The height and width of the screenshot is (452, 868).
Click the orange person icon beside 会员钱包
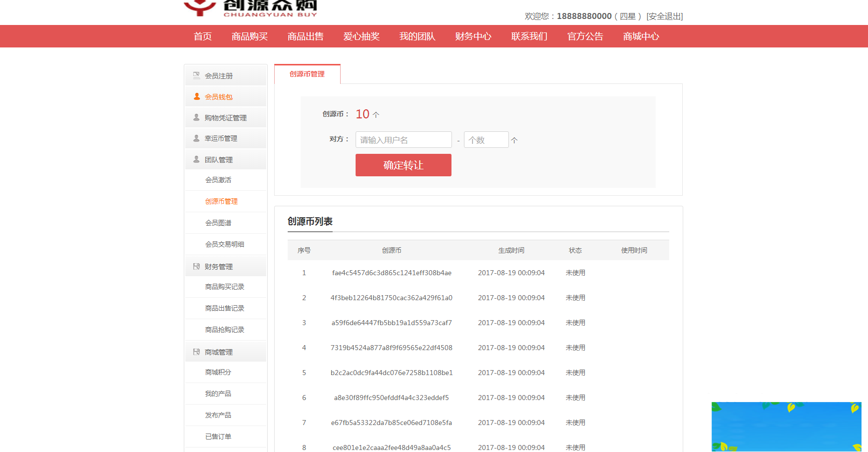pos(196,96)
